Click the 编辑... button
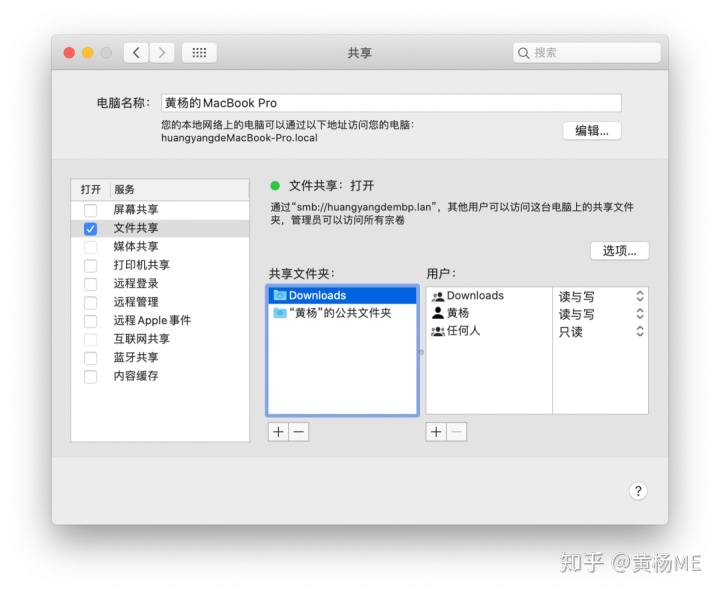Viewport: 720px width, 593px height. point(592,131)
